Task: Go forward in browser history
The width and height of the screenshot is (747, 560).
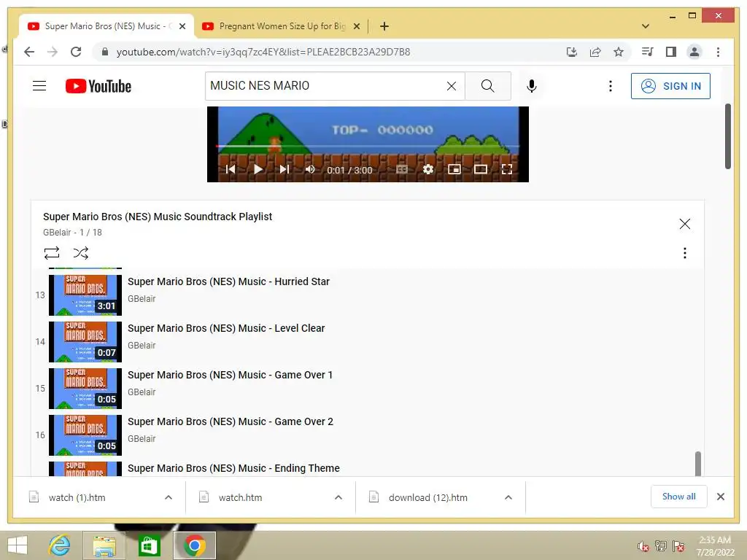Action: (53, 52)
